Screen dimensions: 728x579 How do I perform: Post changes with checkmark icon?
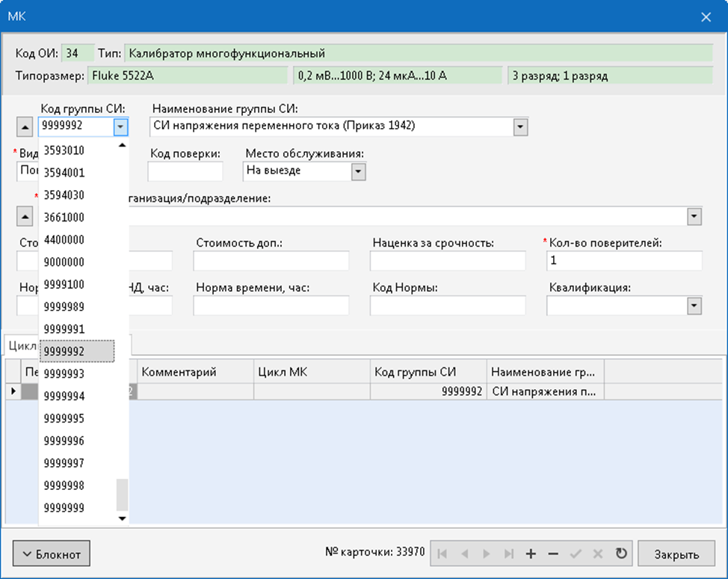[576, 554]
